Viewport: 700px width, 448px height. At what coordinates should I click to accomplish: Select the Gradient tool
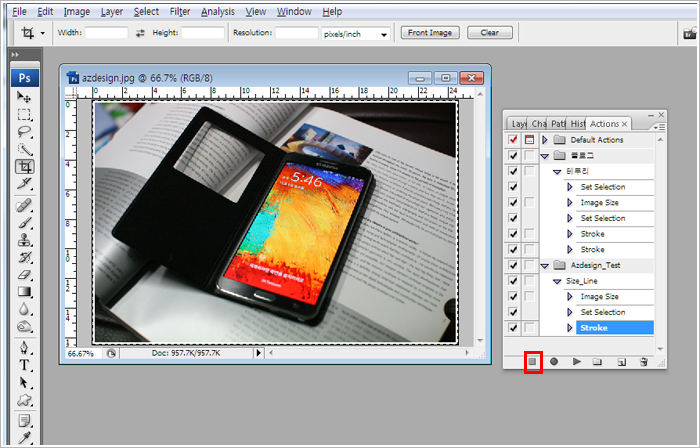pos(24,292)
